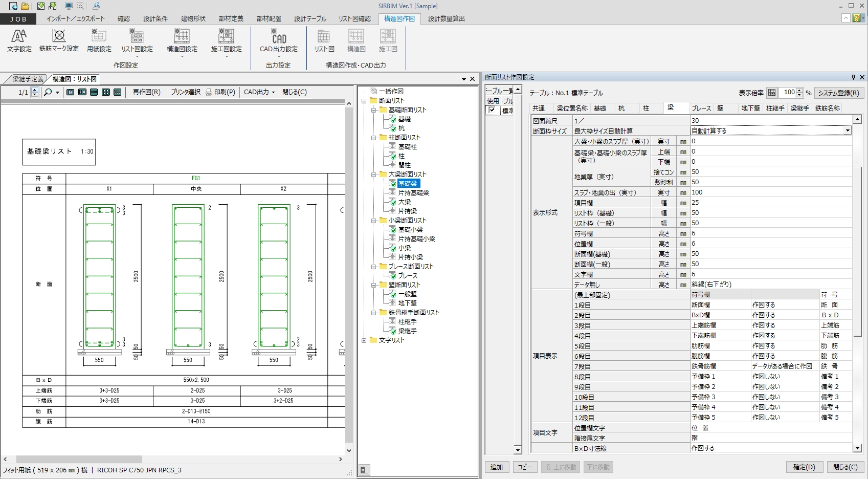Click the 印刷(P) print button
The width and height of the screenshot is (868, 479).
click(220, 92)
